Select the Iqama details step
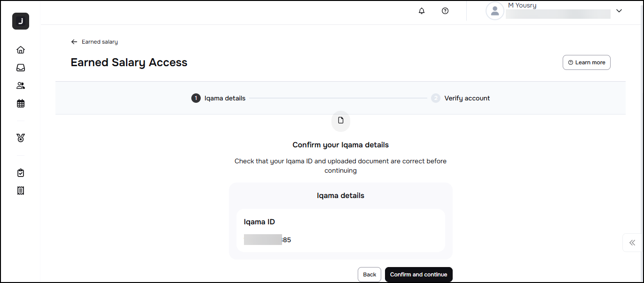 [219, 98]
